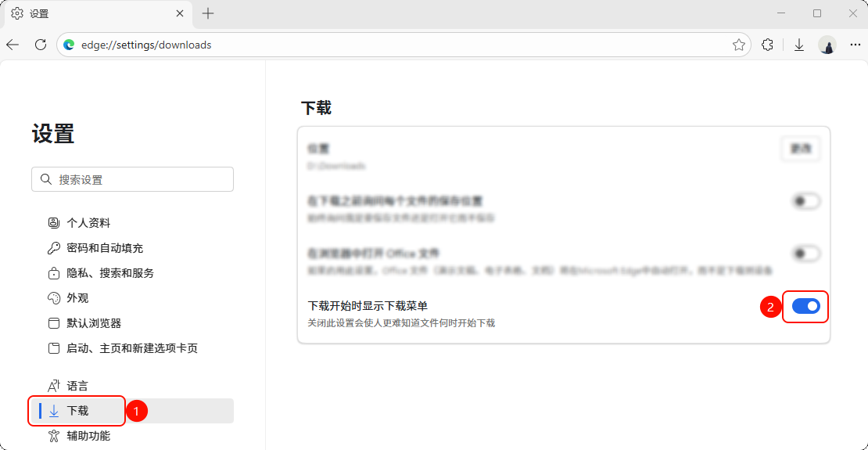The image size is (868, 450).
Task: Toggle the ask where to save switch
Action: (805, 201)
